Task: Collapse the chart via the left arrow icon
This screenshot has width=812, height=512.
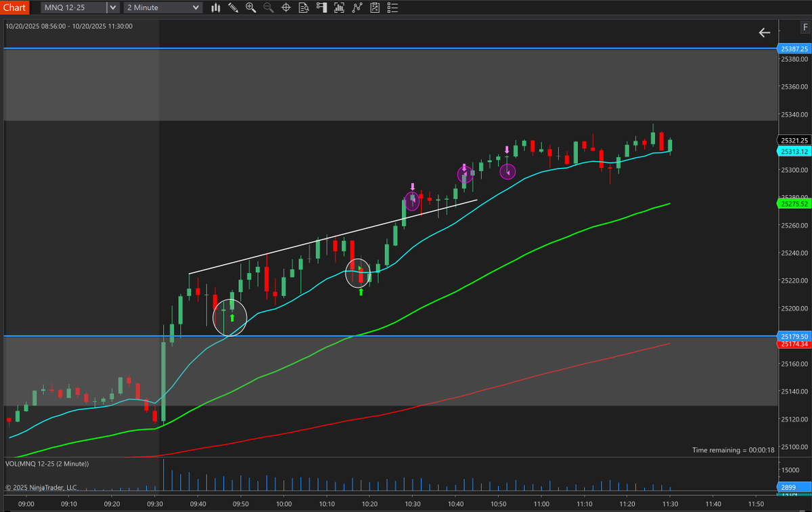Action: (x=764, y=32)
